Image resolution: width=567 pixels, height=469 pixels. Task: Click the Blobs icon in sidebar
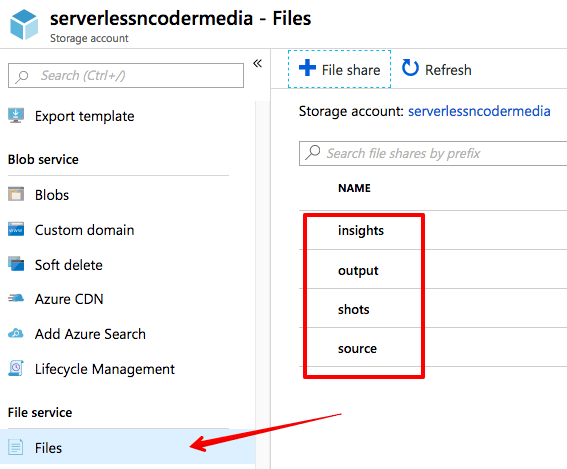(x=16, y=194)
